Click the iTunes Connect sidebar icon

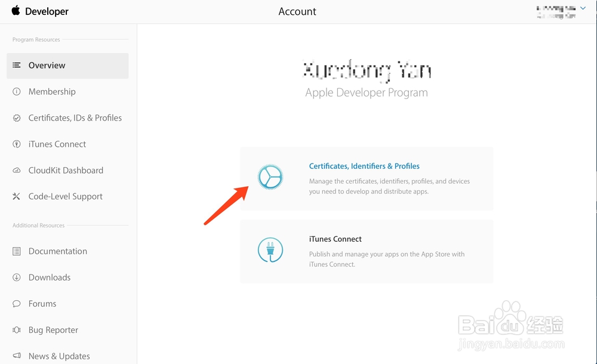[x=16, y=144]
